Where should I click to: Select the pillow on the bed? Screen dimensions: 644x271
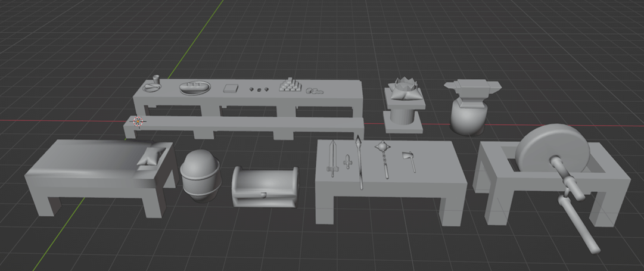click(148, 157)
